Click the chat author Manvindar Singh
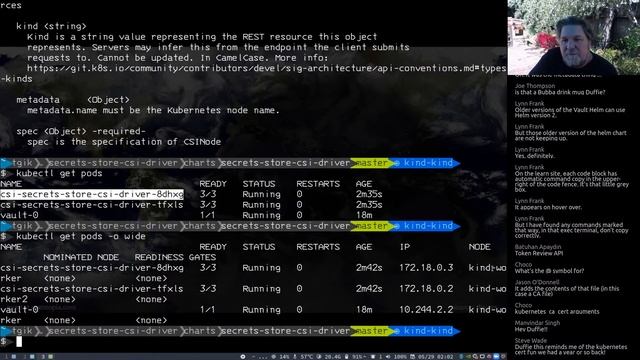 pyautogui.click(x=537, y=323)
